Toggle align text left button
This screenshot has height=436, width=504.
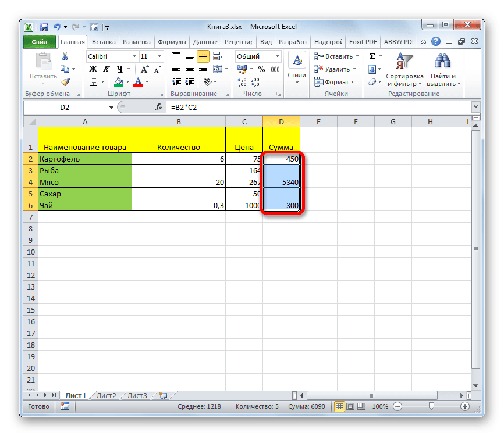(176, 69)
